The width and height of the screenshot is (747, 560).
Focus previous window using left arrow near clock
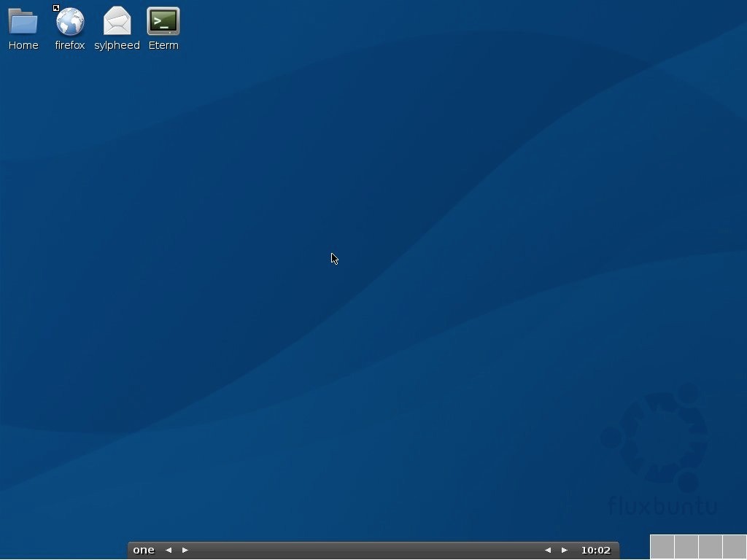click(x=548, y=550)
